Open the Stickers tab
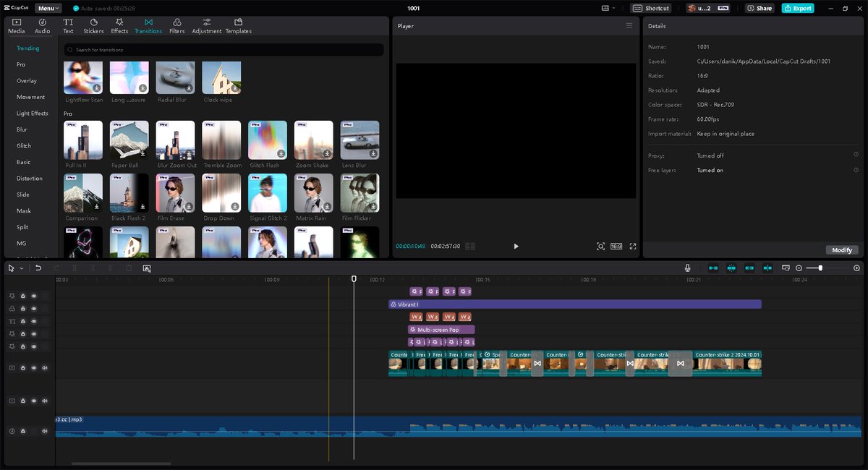 (93, 26)
